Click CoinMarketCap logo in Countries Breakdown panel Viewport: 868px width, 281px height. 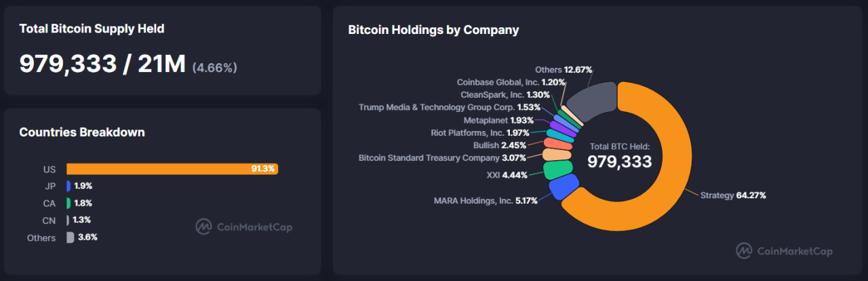pos(244,227)
